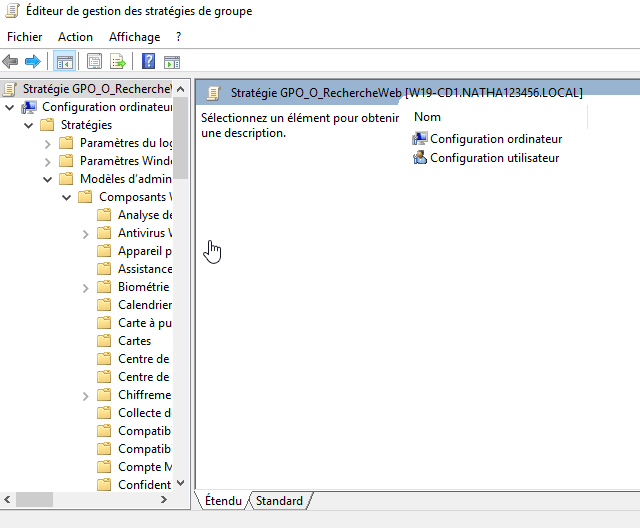Viewport: 640px width, 528px height.
Task: Click the title bar Group Policy editor icon
Action: pyautogui.click(x=12, y=11)
